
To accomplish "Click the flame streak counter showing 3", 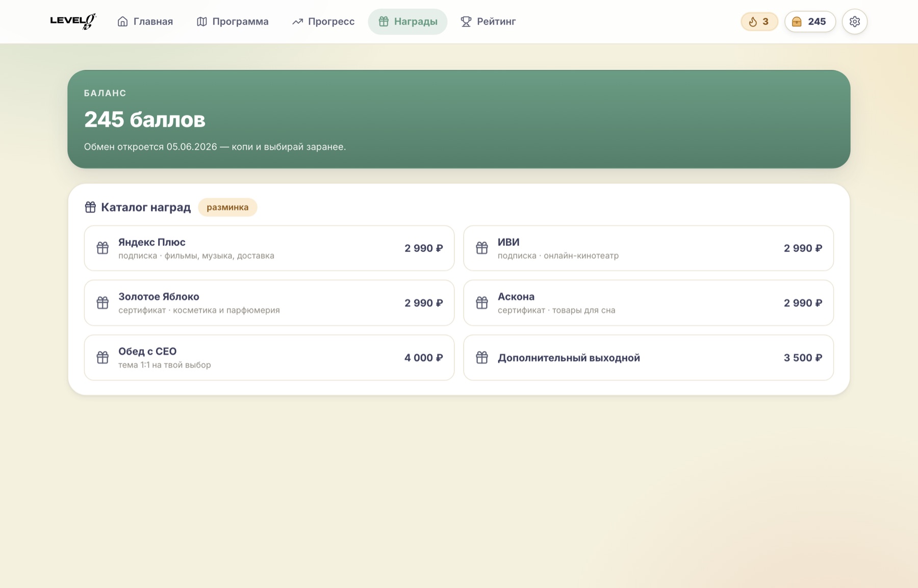I will (759, 21).
